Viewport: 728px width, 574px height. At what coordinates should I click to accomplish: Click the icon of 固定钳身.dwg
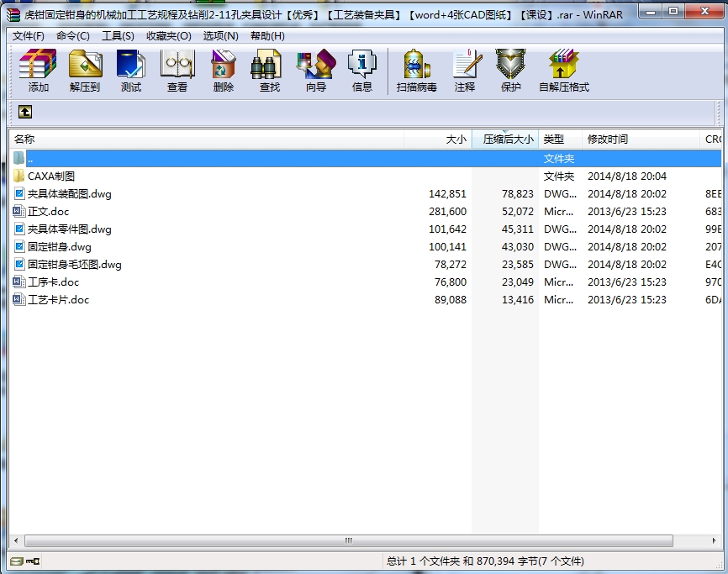tap(18, 246)
